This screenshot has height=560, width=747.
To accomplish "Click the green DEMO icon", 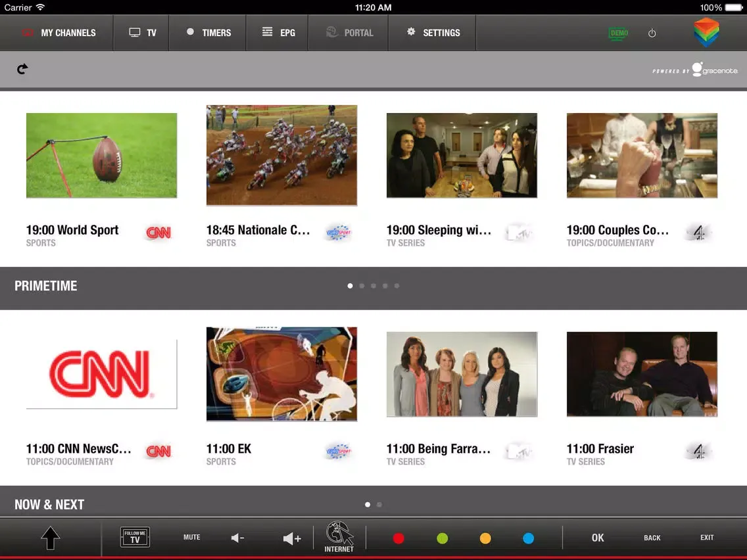I will point(619,33).
